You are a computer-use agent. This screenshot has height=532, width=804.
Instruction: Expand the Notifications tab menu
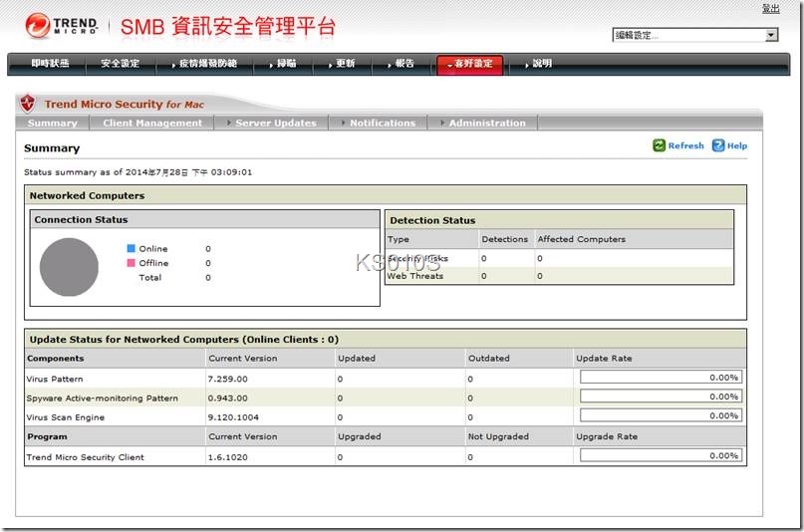coord(379,123)
